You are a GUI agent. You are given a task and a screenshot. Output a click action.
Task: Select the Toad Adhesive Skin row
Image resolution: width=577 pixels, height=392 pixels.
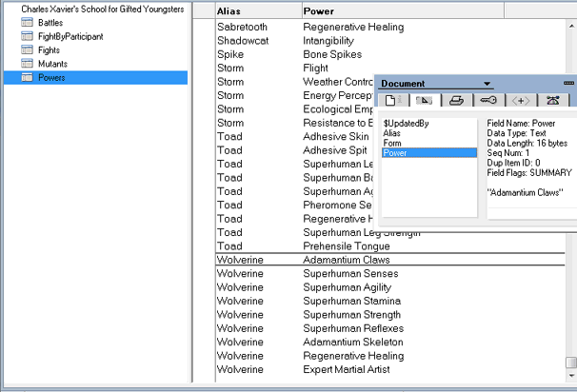coord(294,136)
